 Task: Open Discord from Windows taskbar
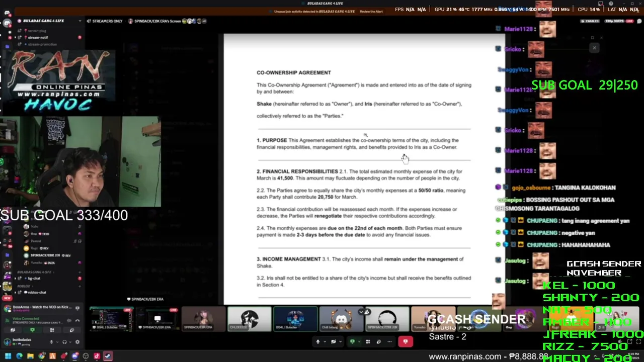tap(74, 356)
